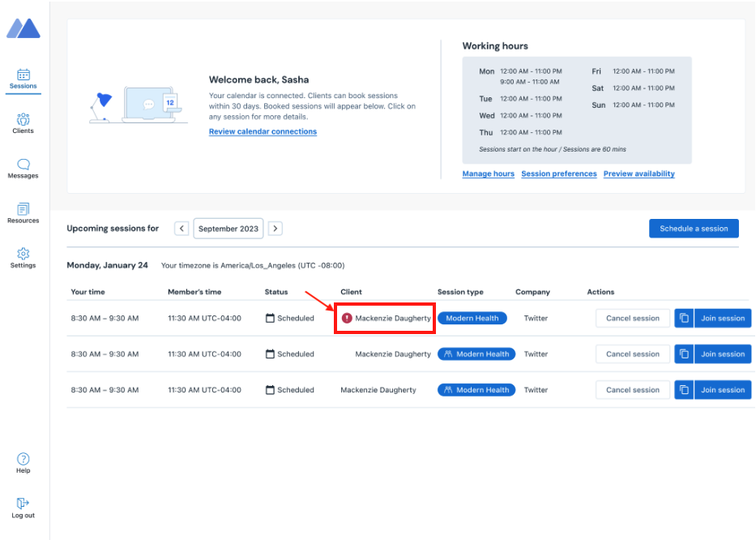Copy link icon in third session row

(x=684, y=390)
